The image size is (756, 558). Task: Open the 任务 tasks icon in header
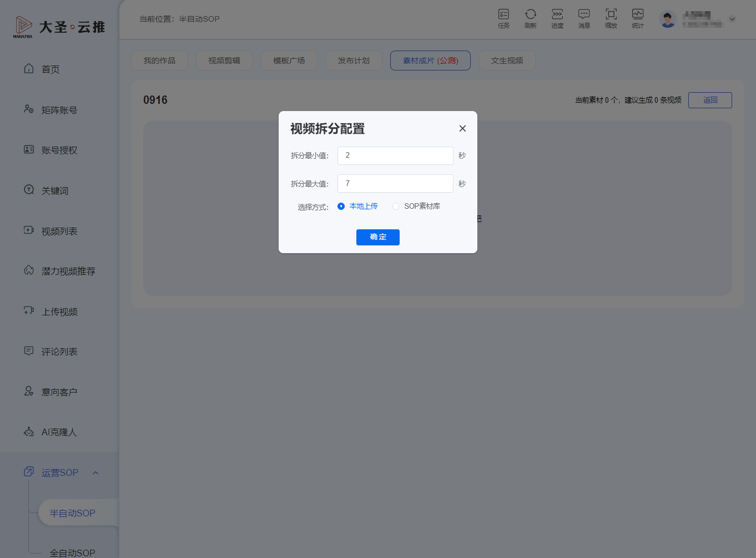[x=503, y=18]
